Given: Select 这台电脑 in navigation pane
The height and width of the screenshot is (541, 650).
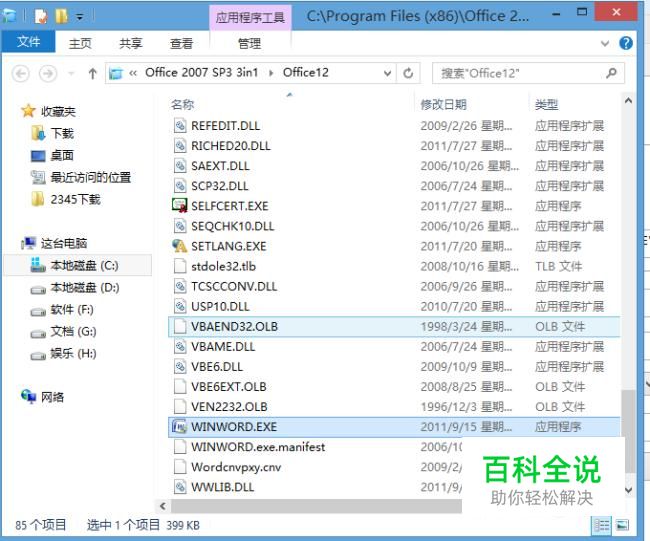Looking at the screenshot, I should click(55, 243).
